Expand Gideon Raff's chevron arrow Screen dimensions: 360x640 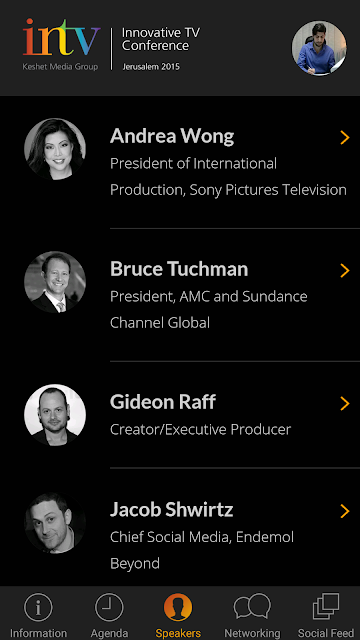[x=345, y=403]
